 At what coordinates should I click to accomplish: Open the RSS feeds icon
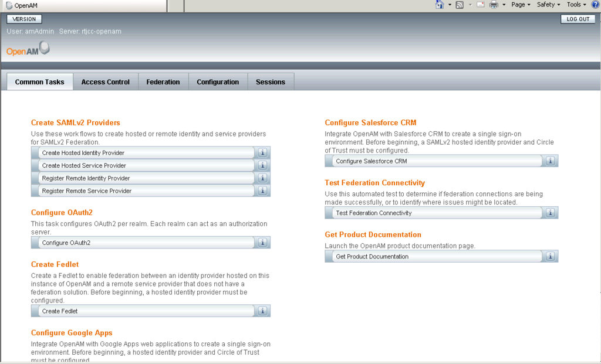coord(459,4)
